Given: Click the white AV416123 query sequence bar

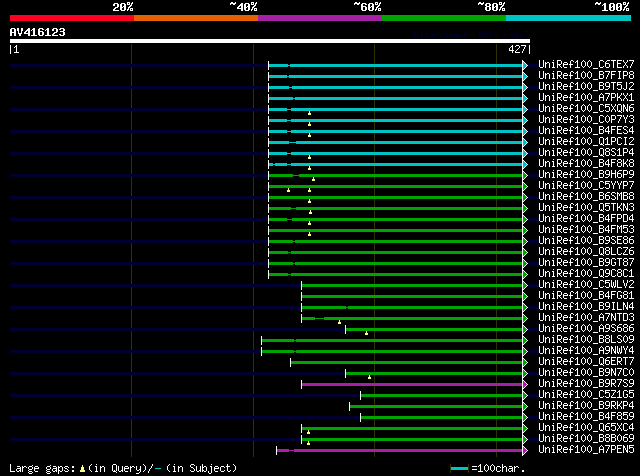Looking at the screenshot, I should click(270, 41).
